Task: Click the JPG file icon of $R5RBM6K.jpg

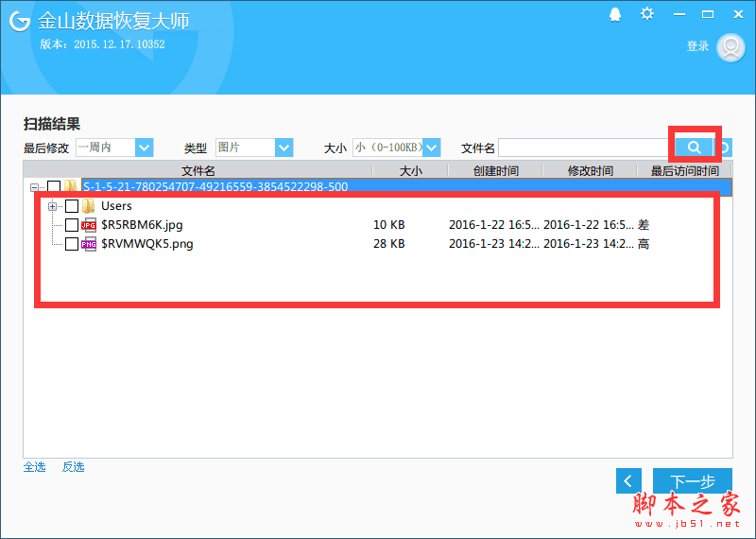Action: pos(88,225)
